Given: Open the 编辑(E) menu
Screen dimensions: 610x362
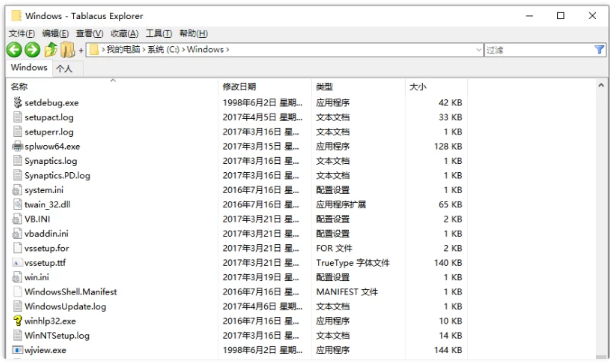Looking at the screenshot, I should pos(56,34).
